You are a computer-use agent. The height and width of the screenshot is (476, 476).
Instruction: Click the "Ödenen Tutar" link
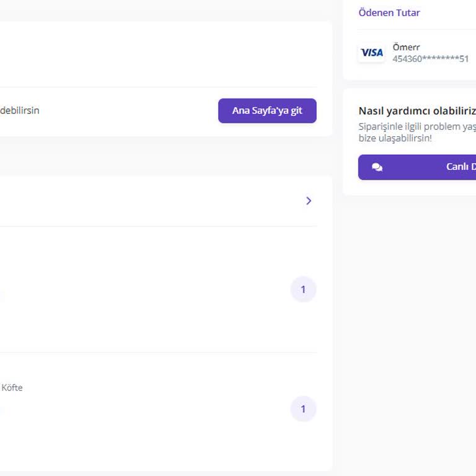click(x=389, y=12)
